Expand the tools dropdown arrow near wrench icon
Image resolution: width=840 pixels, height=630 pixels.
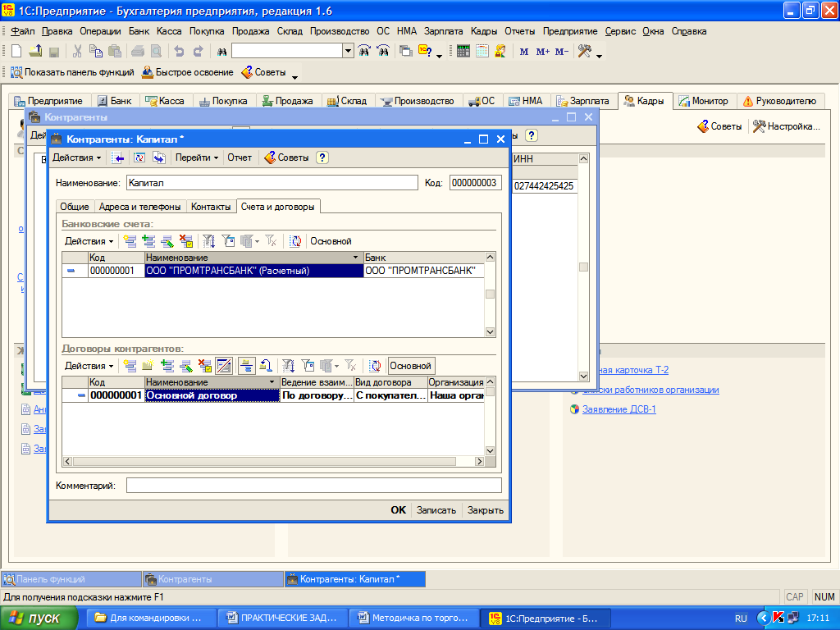click(600, 55)
